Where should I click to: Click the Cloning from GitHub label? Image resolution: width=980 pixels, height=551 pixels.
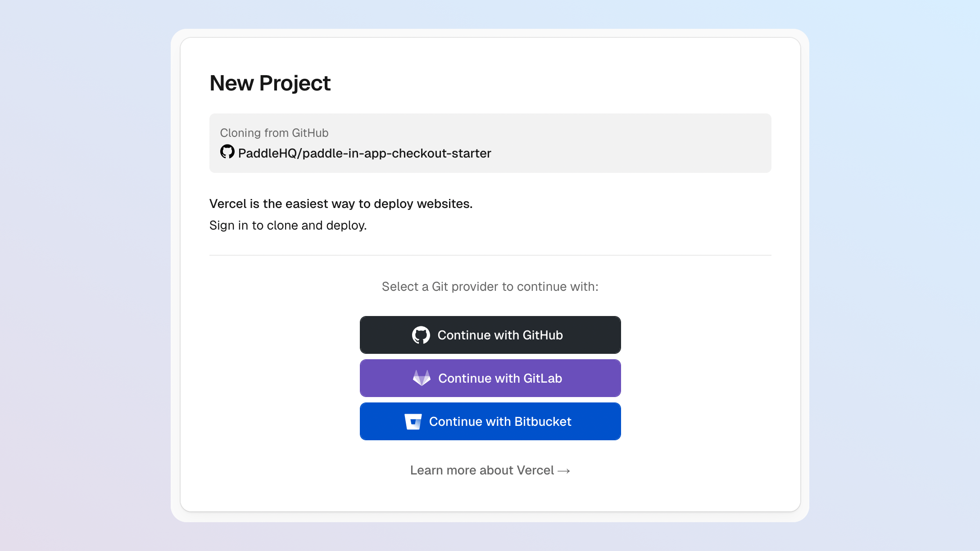pos(274,133)
